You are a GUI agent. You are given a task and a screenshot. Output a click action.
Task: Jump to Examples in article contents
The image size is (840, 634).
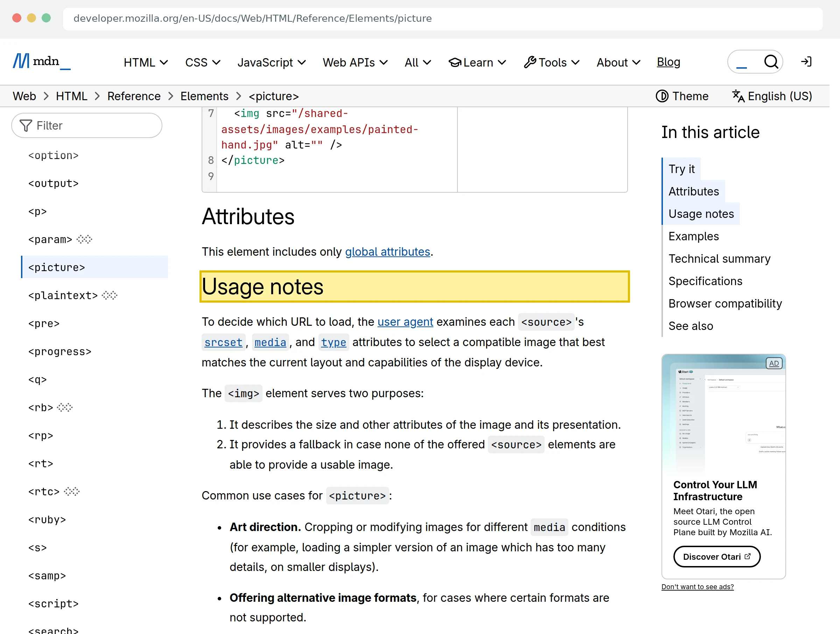click(693, 236)
